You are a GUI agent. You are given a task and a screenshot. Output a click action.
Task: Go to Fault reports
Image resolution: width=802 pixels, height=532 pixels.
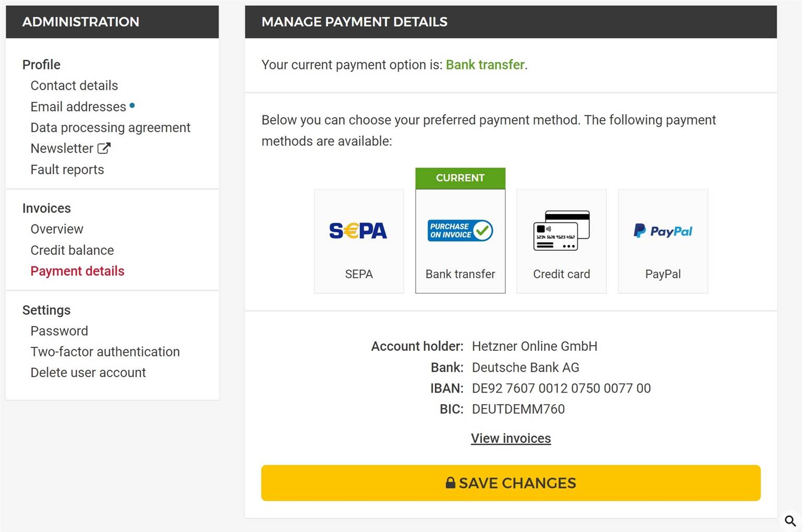[67, 170]
